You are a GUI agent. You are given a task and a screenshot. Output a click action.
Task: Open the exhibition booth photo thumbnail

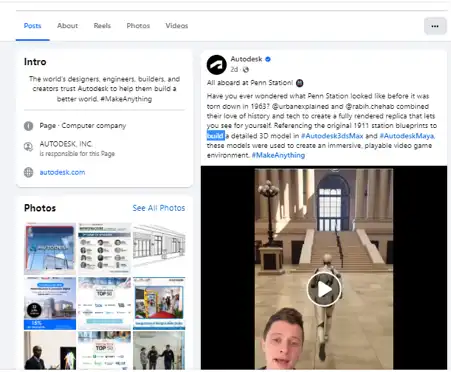[159, 303]
